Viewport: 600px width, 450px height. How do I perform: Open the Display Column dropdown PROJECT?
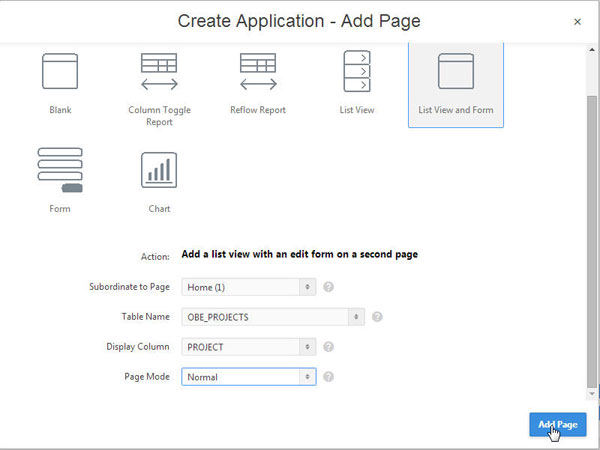tap(249, 347)
